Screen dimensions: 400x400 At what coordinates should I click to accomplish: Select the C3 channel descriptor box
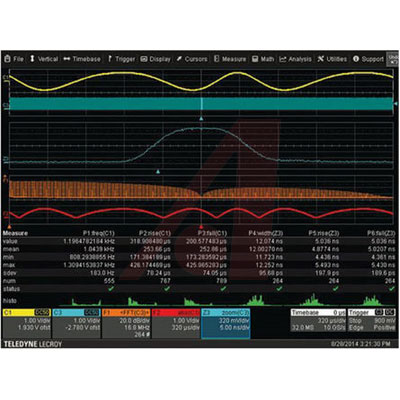(76, 323)
